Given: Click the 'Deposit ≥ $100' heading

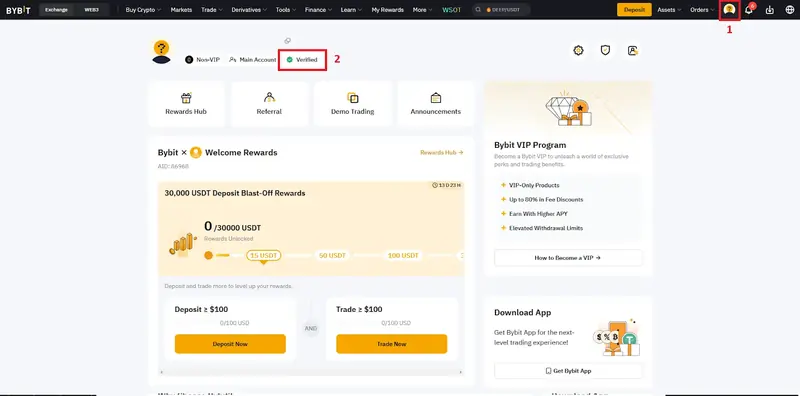Looking at the screenshot, I should pyautogui.click(x=201, y=309).
